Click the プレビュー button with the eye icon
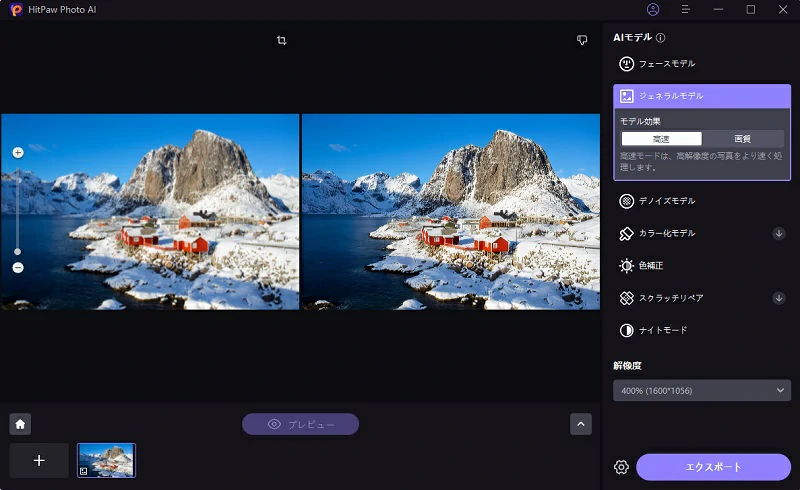Image resolution: width=800 pixels, height=490 pixels. 300,424
